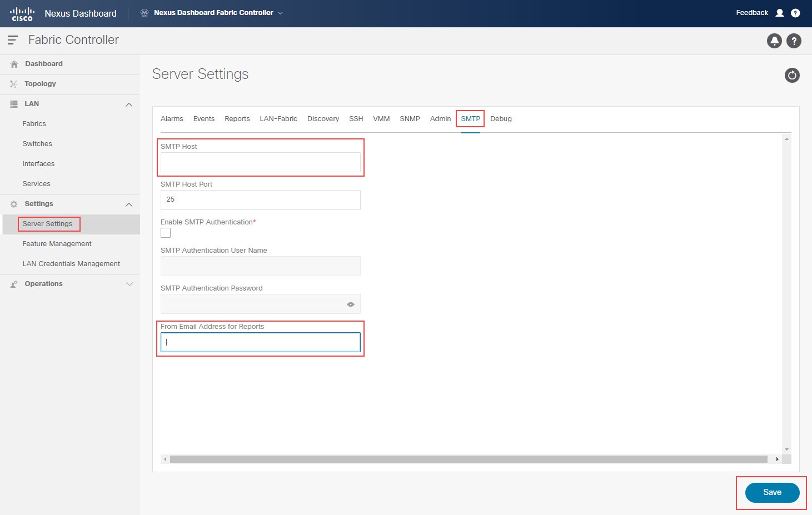Open Fabrics under LAN
This screenshot has height=515, width=812.
tap(34, 124)
